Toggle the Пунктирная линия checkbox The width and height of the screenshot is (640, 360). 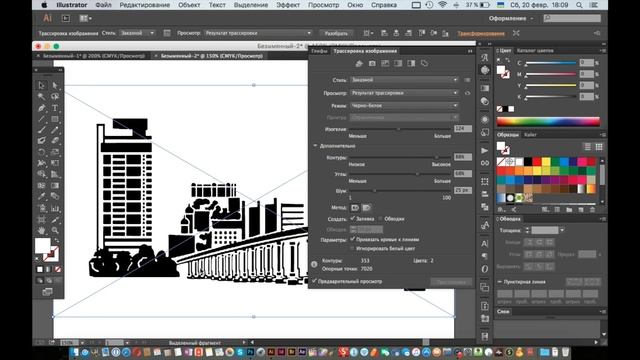pos(500,282)
